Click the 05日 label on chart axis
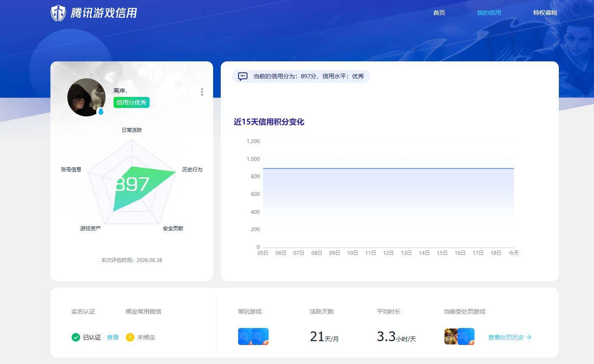594x364 pixels. click(263, 253)
